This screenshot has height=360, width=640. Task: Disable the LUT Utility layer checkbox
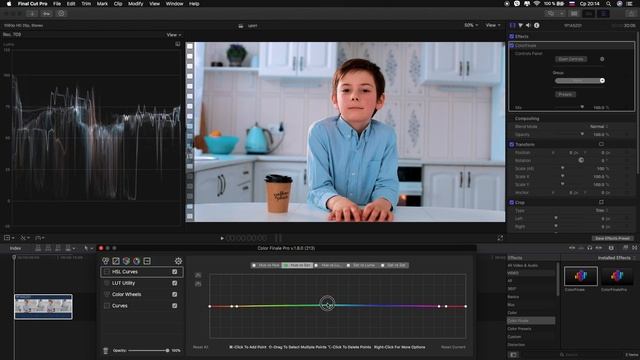[x=175, y=283]
